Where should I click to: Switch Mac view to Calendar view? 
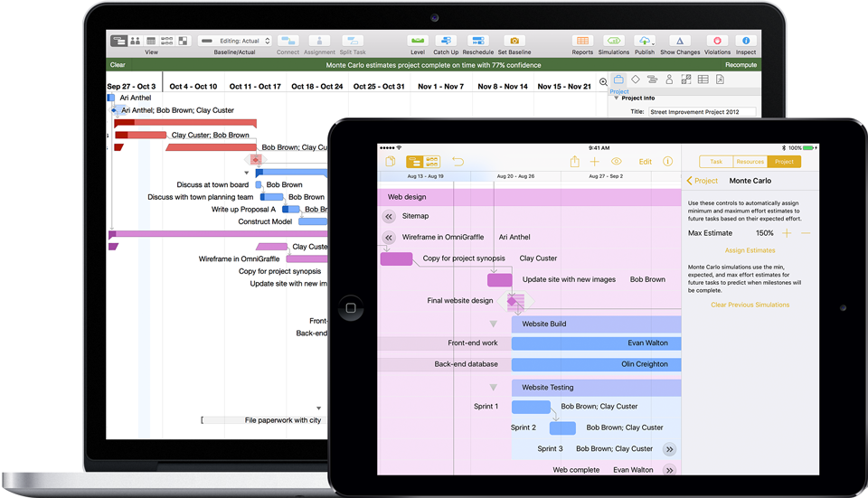(x=151, y=41)
